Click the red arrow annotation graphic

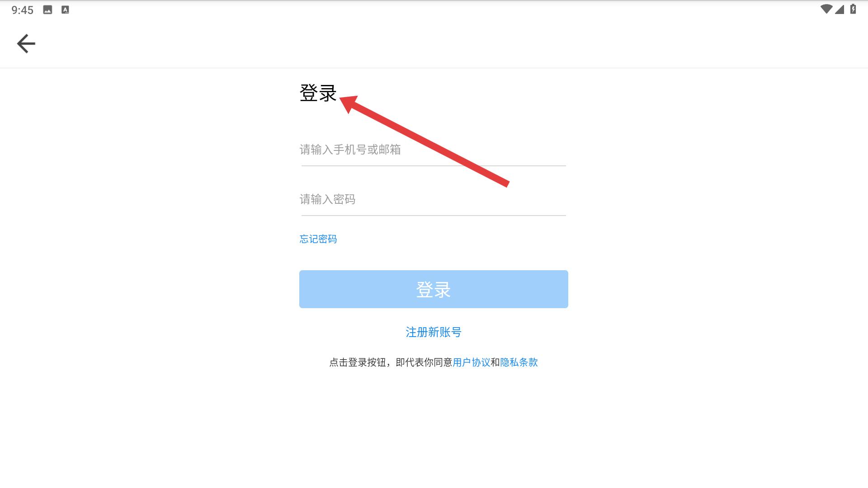click(x=424, y=141)
